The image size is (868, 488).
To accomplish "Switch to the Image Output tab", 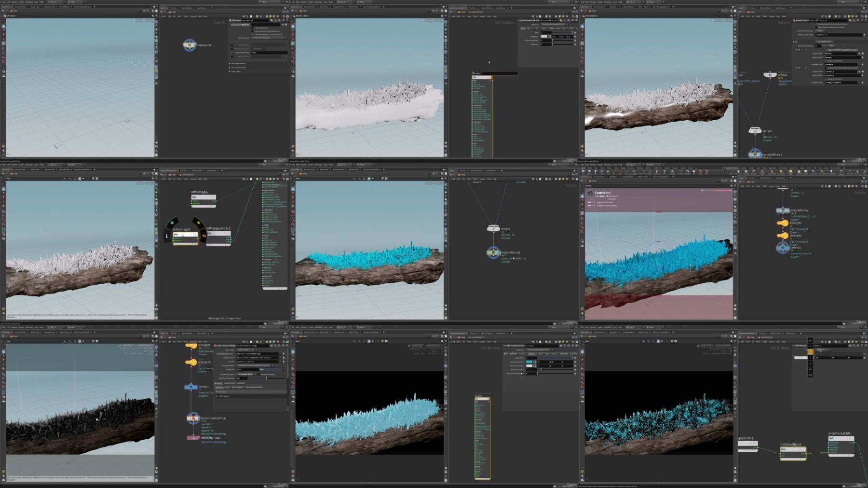I will tap(230, 383).
